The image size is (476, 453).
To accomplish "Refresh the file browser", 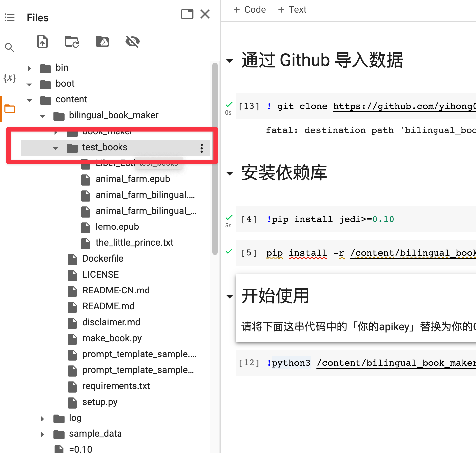I will click(72, 41).
